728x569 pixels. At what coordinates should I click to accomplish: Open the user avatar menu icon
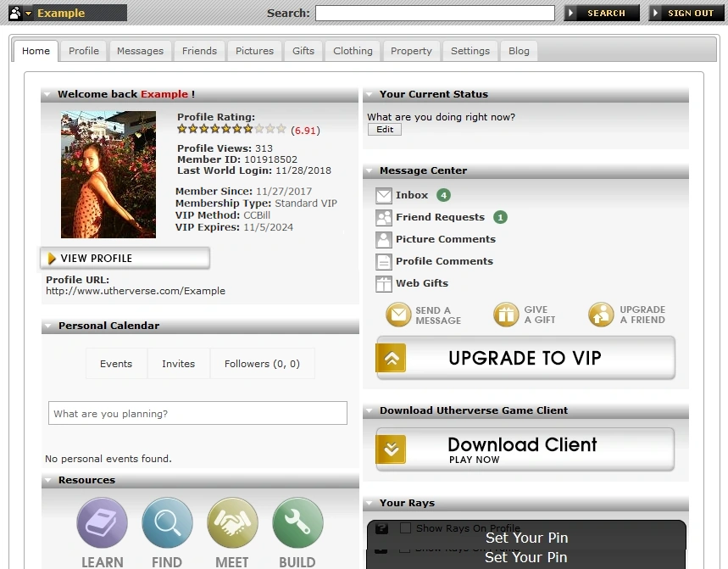15,13
